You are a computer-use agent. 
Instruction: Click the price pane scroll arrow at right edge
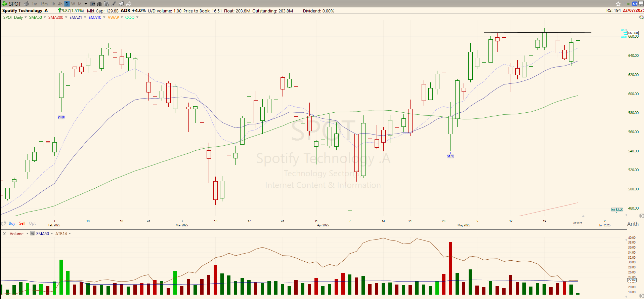point(641,216)
